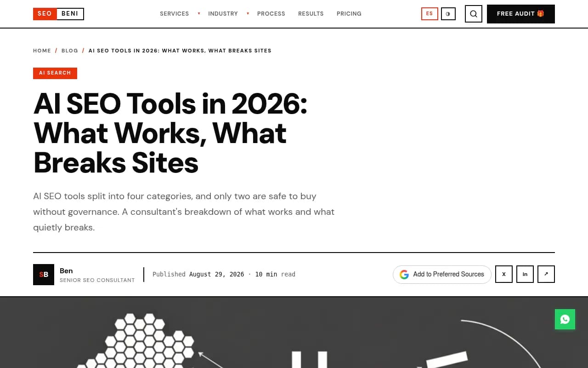Click the article title heading
The height and width of the screenshot is (368, 588).
click(170, 133)
